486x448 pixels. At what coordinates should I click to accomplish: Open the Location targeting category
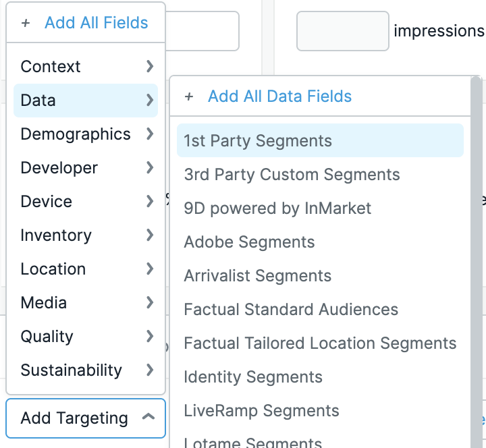[x=53, y=269]
